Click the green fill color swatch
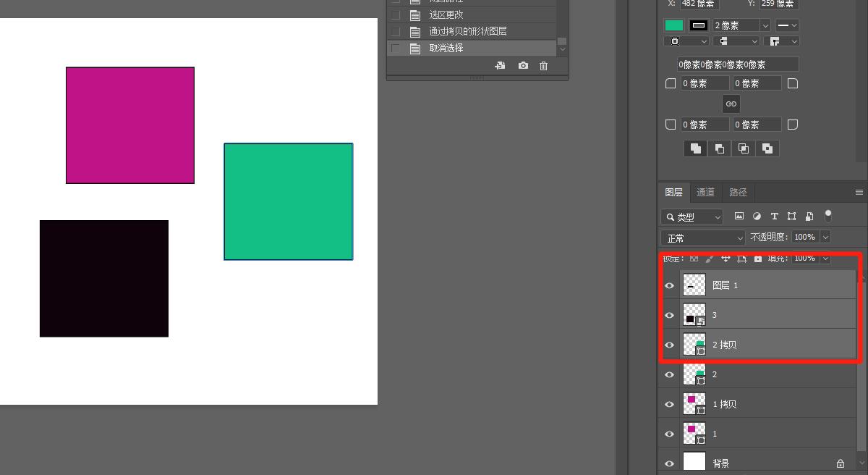The image size is (868, 475). pyautogui.click(x=674, y=25)
